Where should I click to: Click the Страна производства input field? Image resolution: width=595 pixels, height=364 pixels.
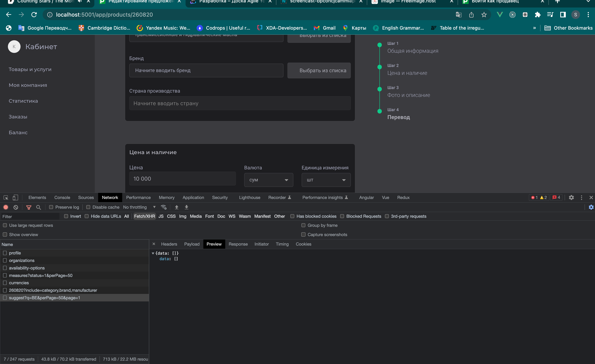pyautogui.click(x=240, y=103)
